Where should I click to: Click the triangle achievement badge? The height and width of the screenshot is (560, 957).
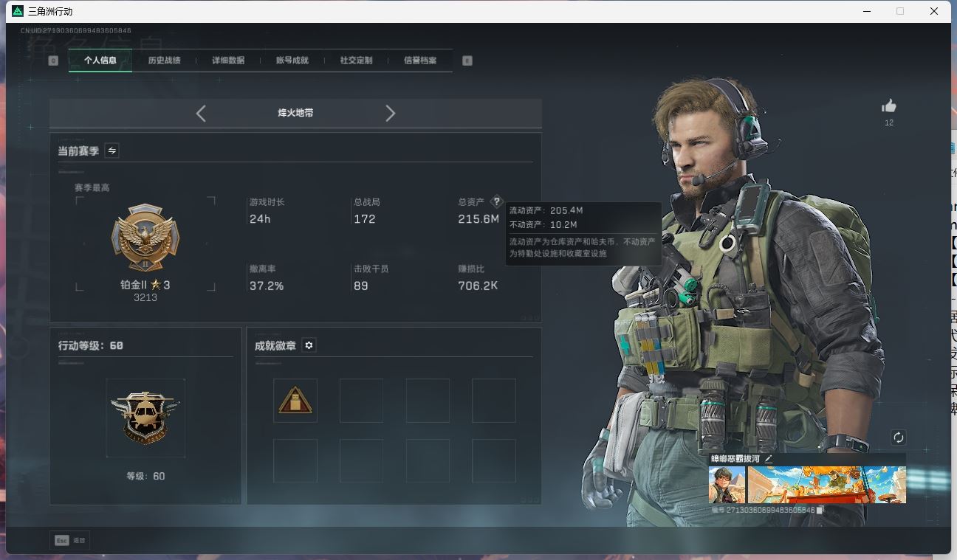(295, 401)
